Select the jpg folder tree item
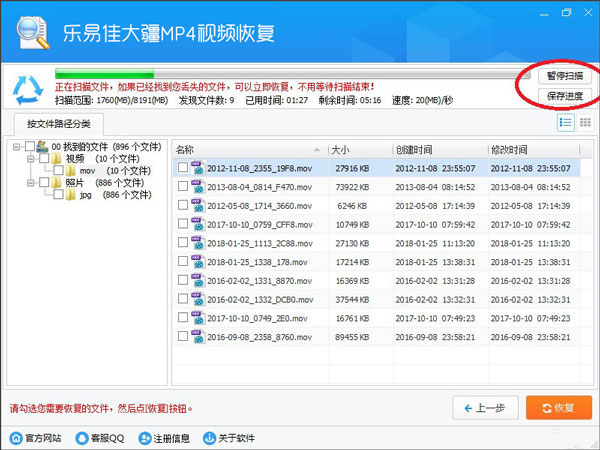The width and height of the screenshot is (600, 450). pyautogui.click(x=86, y=195)
